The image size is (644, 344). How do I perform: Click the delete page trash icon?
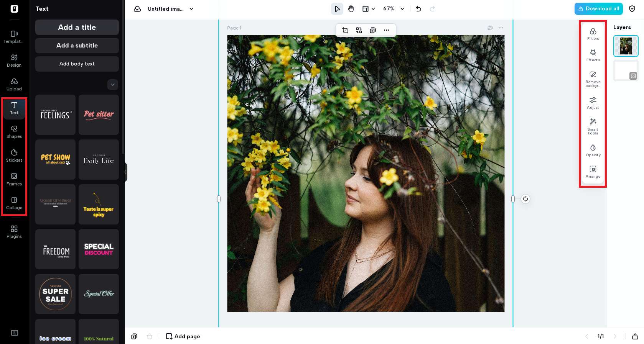pos(150,336)
